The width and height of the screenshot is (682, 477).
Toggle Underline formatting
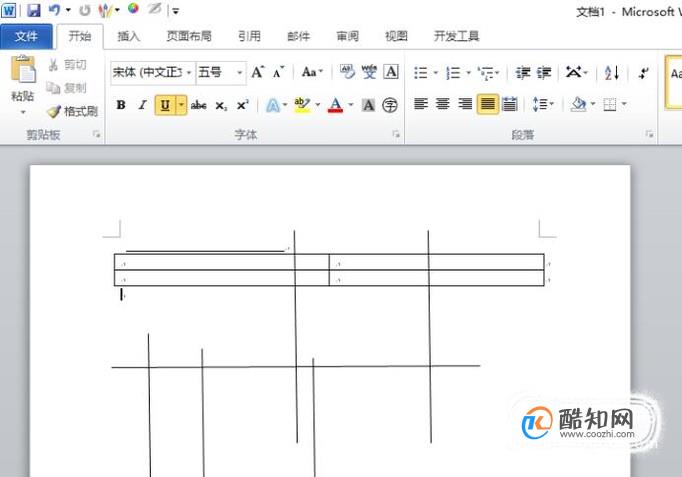coord(165,105)
